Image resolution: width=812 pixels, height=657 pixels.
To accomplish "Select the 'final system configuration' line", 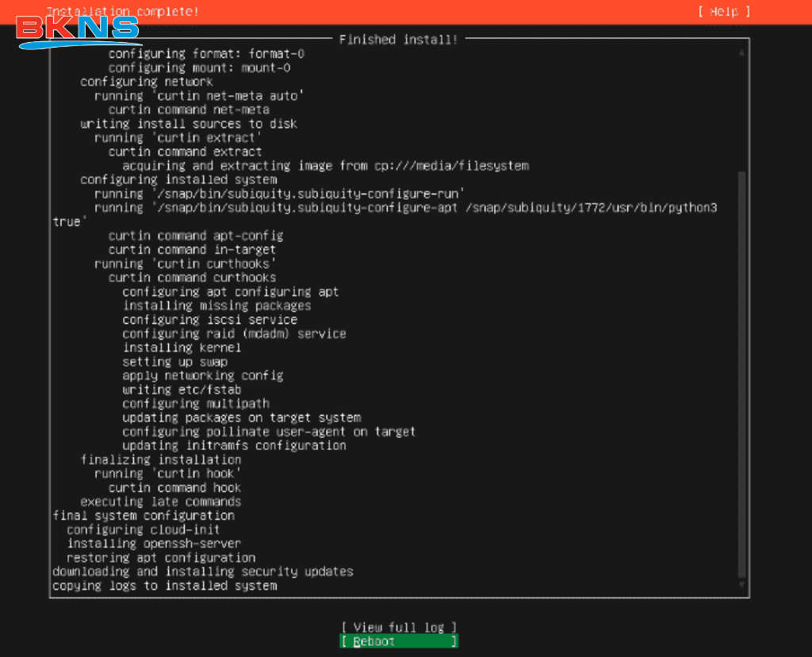I will (x=144, y=516).
